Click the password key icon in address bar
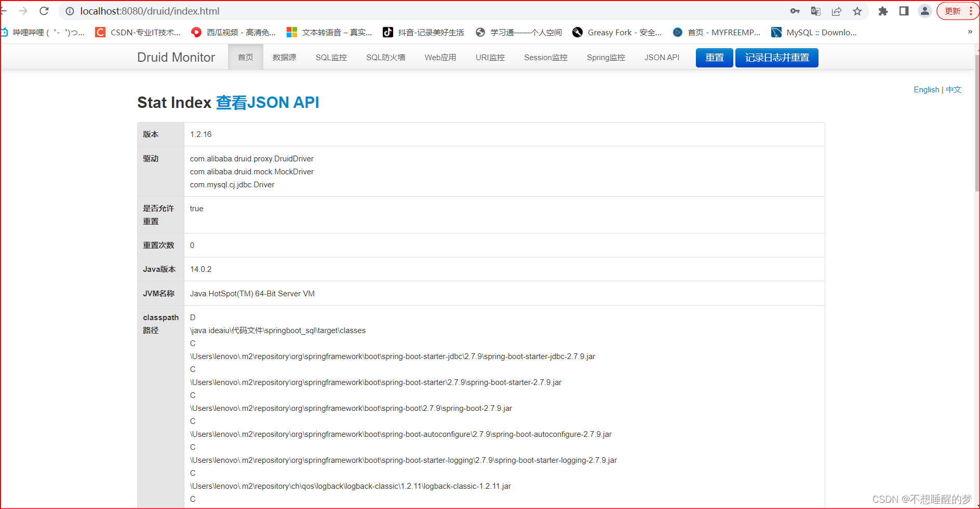The height and width of the screenshot is (509, 980). pos(795,11)
